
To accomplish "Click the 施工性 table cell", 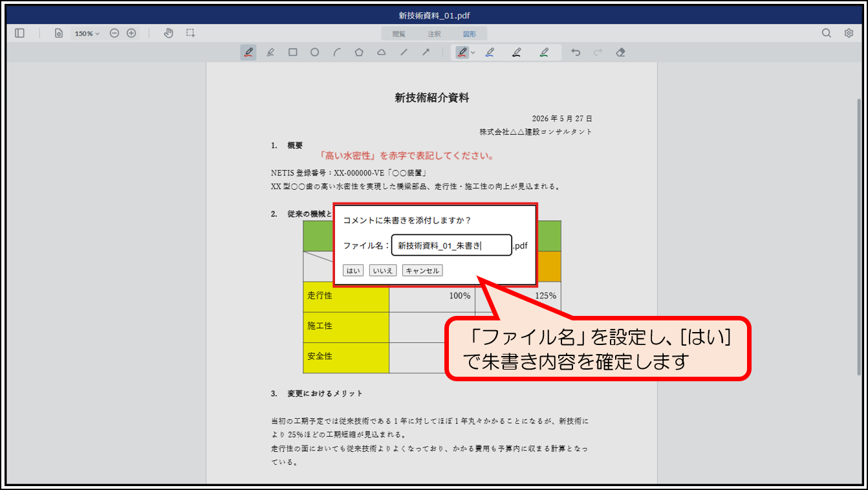I will click(x=346, y=326).
